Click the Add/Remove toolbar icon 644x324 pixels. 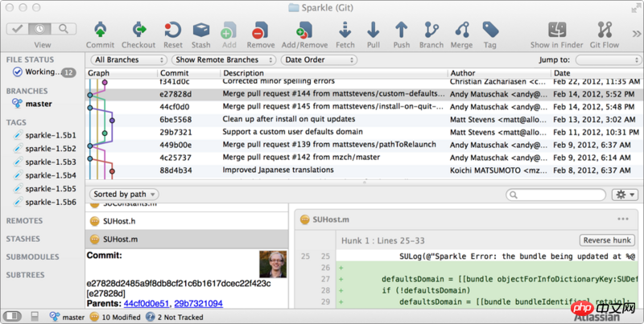[304, 31]
